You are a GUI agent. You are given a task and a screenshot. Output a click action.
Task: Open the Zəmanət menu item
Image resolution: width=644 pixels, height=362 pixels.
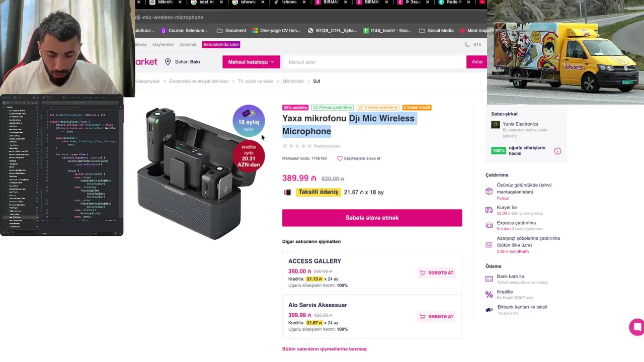click(188, 45)
